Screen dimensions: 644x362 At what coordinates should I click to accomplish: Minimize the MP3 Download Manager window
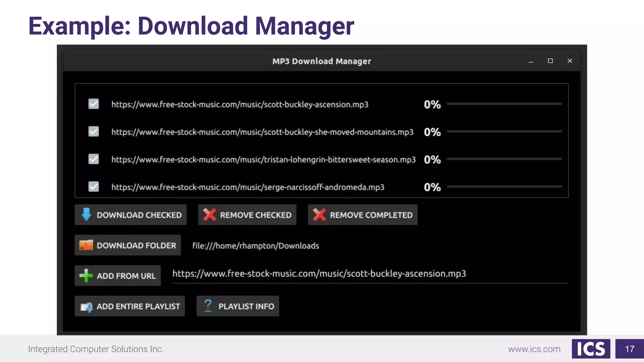[531, 61]
